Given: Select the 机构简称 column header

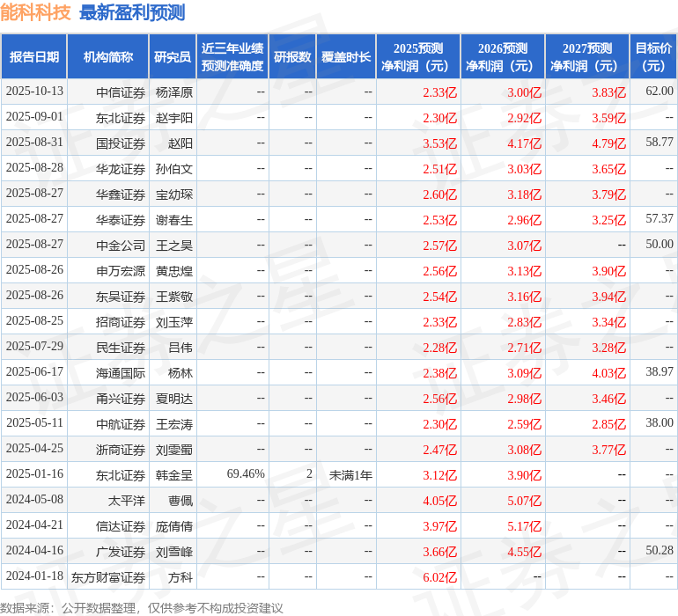Looking at the screenshot, I should point(107,57).
